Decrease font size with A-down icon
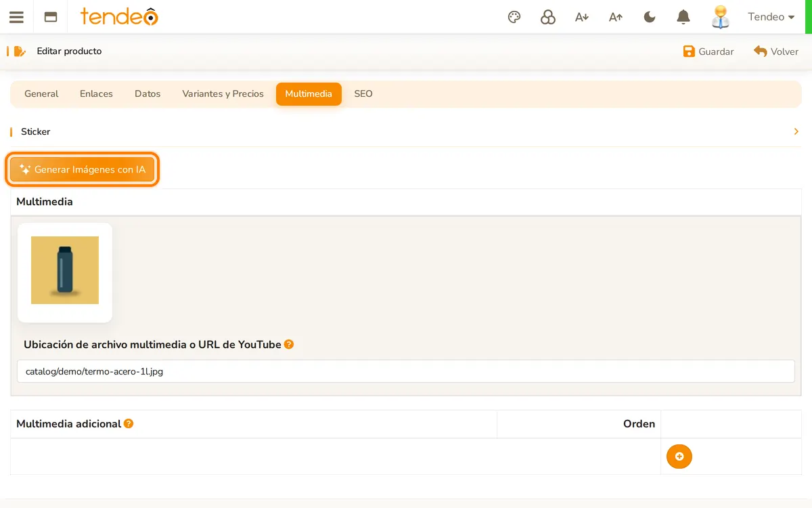 pyautogui.click(x=582, y=17)
